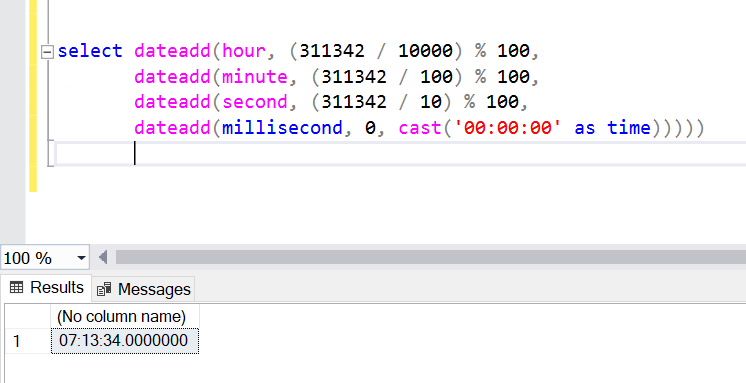Select the 07:13:34.0000000 result cell
Viewport: 746px width, 383px height.
[125, 341]
